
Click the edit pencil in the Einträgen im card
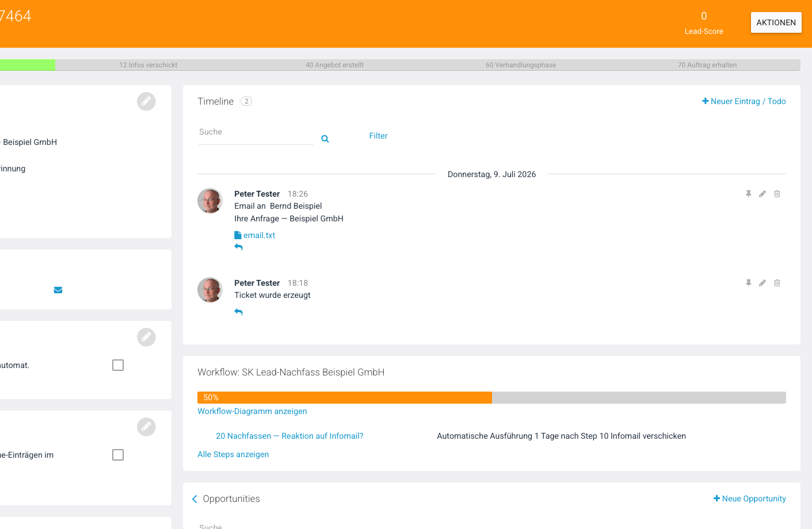[146, 427]
